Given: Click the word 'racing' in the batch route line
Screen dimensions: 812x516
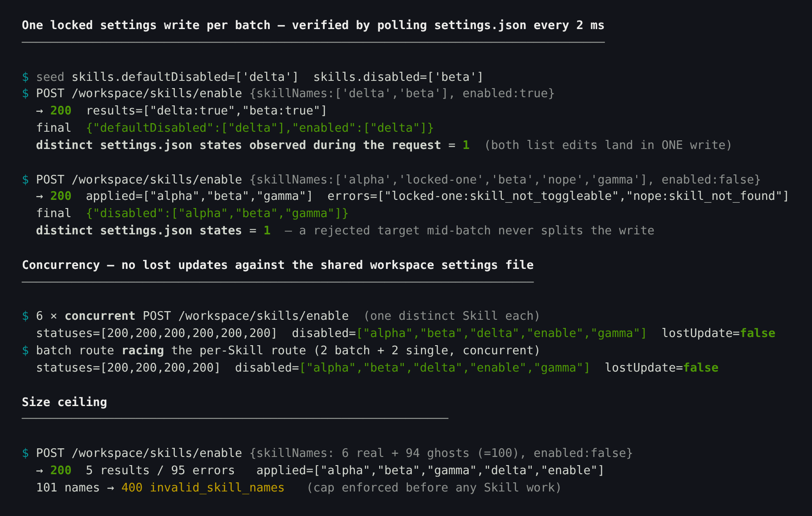Looking at the screenshot, I should click(x=143, y=350).
